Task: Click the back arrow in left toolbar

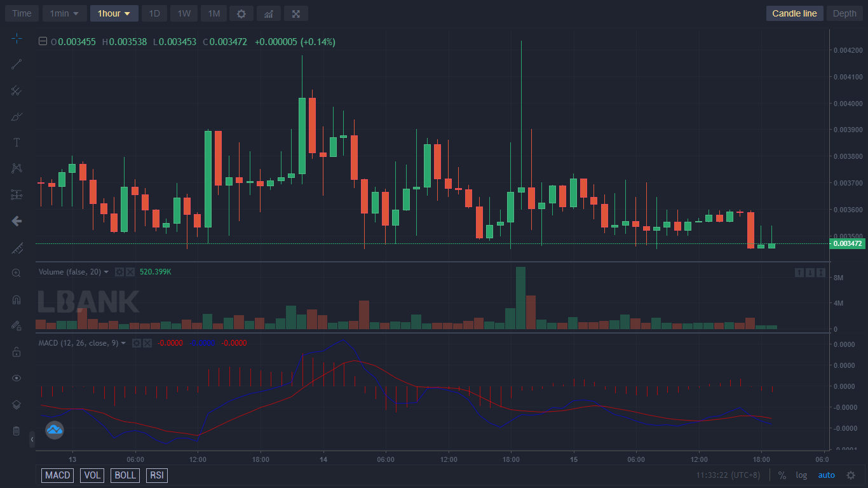Action: (x=17, y=221)
